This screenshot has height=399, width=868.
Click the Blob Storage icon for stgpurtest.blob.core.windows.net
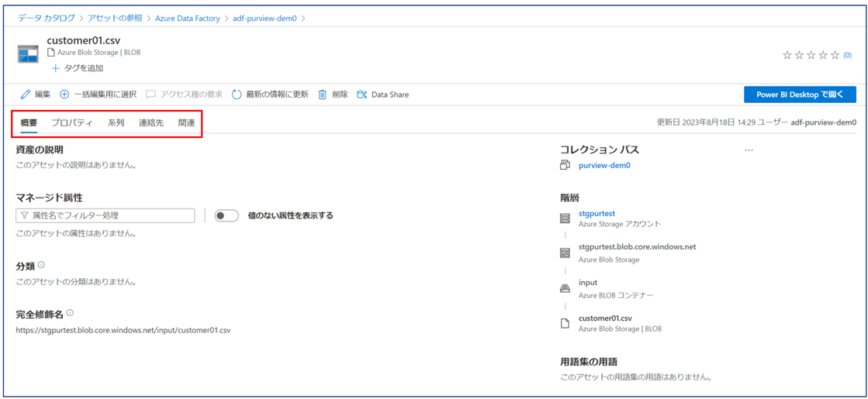(x=565, y=253)
